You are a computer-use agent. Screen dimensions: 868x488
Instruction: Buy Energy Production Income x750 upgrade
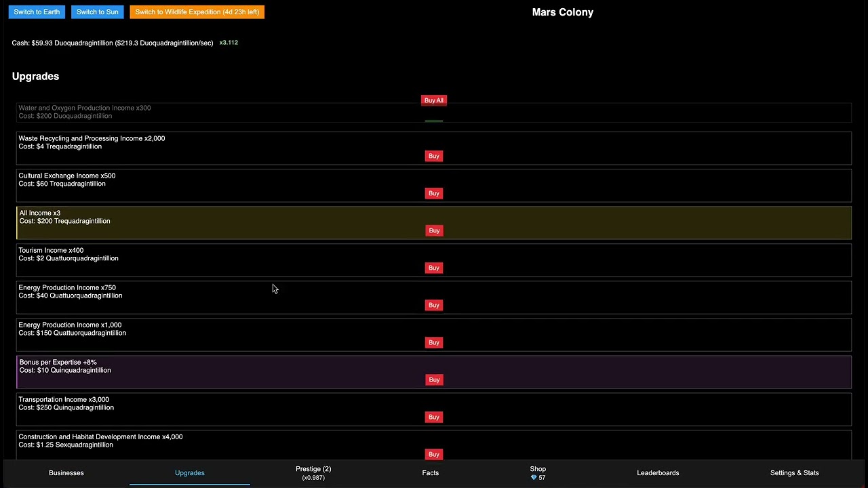(x=434, y=305)
